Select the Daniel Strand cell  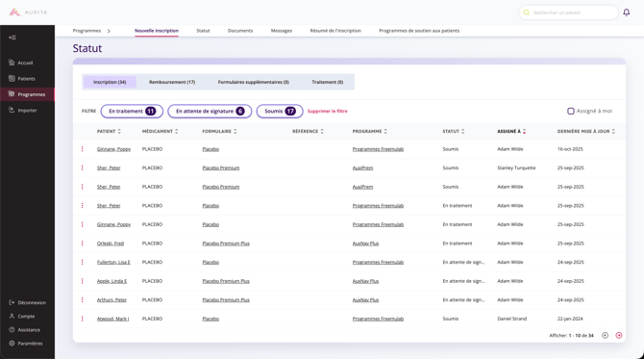tap(511, 319)
